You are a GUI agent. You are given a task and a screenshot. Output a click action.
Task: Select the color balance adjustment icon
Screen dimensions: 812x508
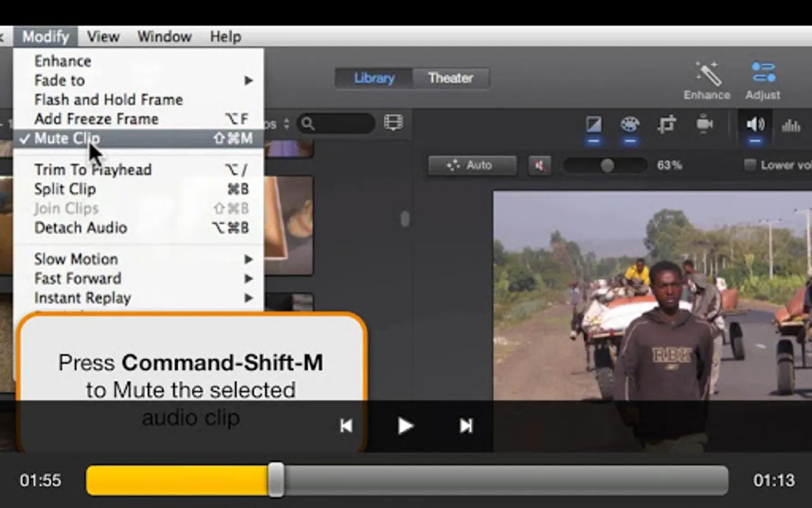pos(594,125)
